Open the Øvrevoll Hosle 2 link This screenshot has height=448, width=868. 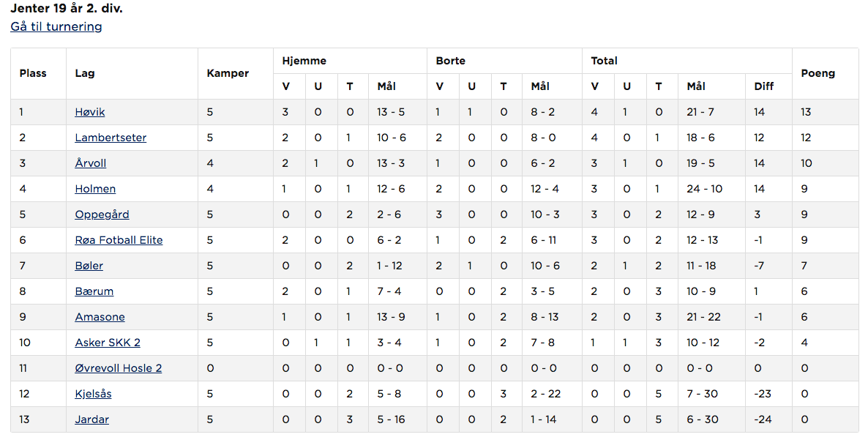[x=119, y=368]
